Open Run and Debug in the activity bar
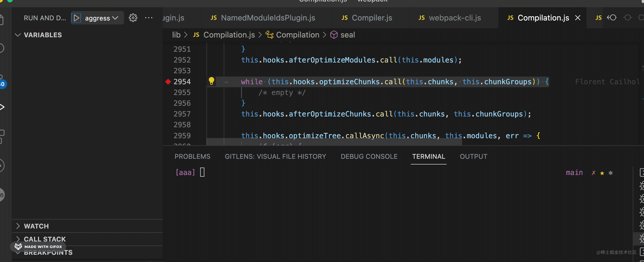Image resolution: width=644 pixels, height=262 pixels. pyautogui.click(x=3, y=107)
